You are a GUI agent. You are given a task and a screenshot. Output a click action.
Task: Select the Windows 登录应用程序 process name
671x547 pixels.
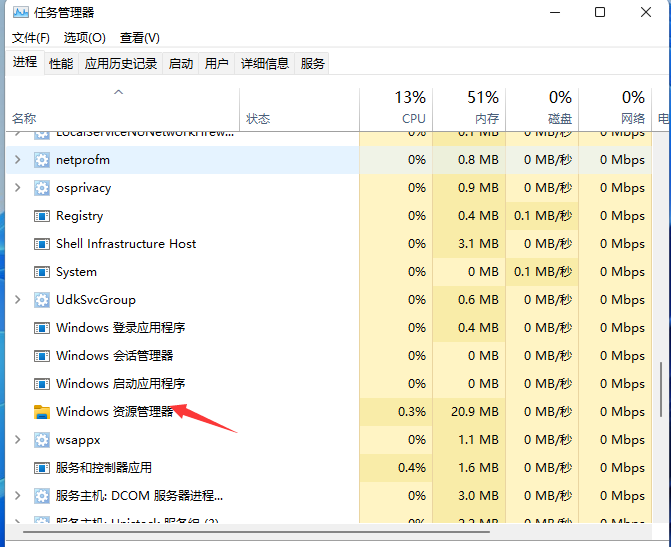click(x=120, y=328)
